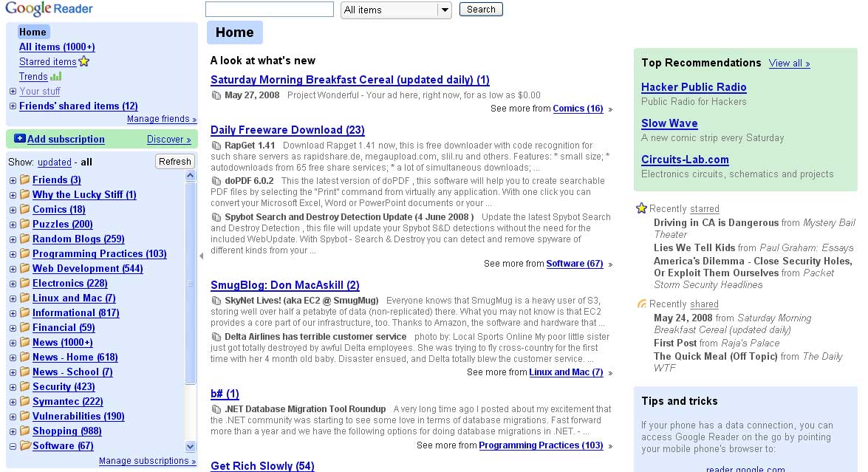Screen dimensions: 868x472
Task: Refresh the subscription list
Action: pos(175,162)
